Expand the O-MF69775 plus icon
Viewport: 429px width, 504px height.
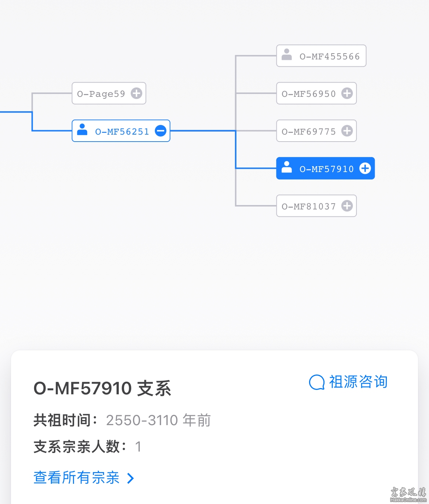(347, 131)
